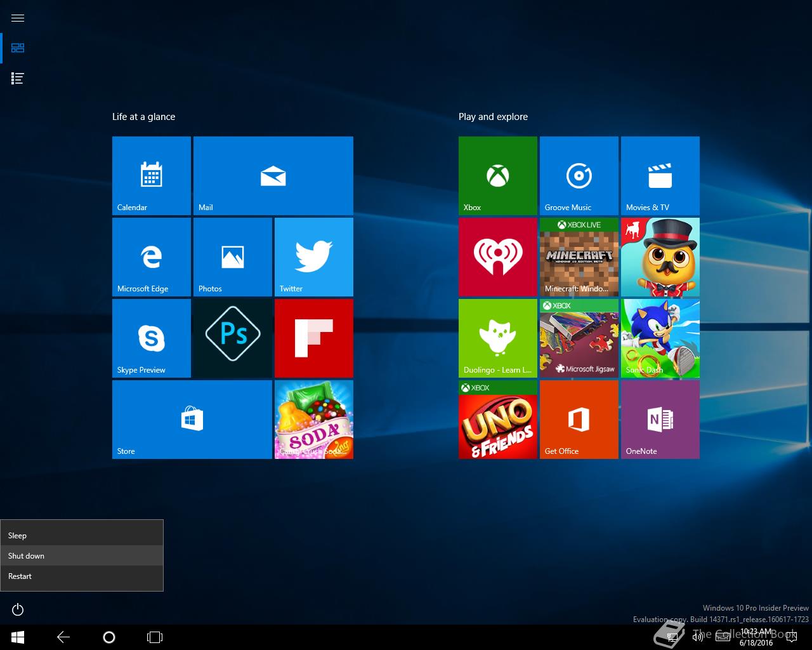Click the Power button icon
The width and height of the screenshot is (812, 650).
(x=18, y=609)
